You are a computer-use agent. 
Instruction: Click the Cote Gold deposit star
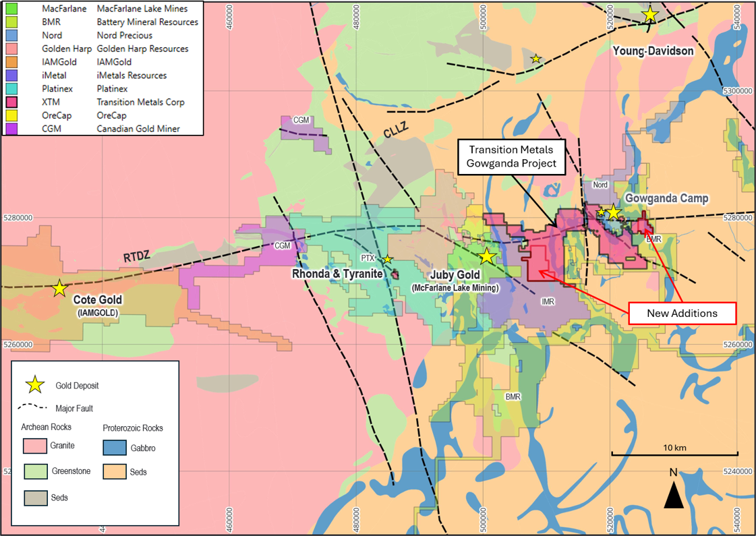click(x=59, y=289)
